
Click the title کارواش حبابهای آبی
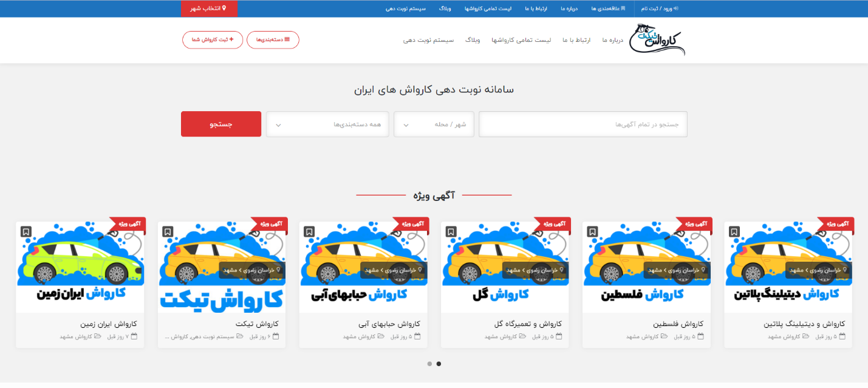point(389,324)
